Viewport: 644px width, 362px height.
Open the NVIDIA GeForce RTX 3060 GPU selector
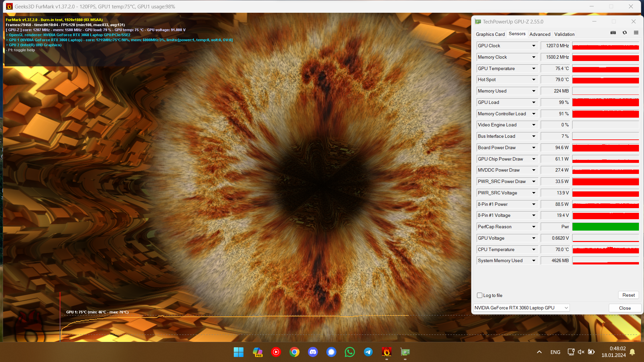click(521, 308)
